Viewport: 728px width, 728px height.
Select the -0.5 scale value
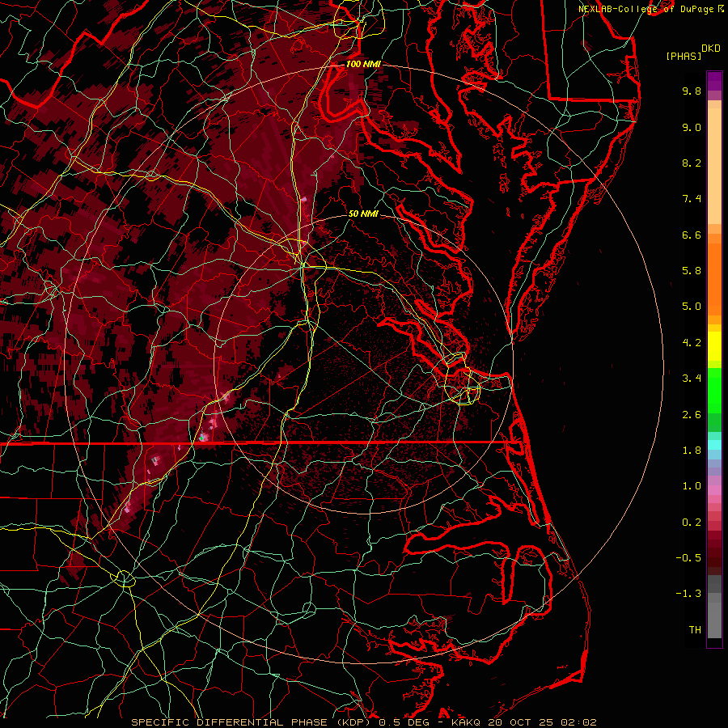coord(688,558)
